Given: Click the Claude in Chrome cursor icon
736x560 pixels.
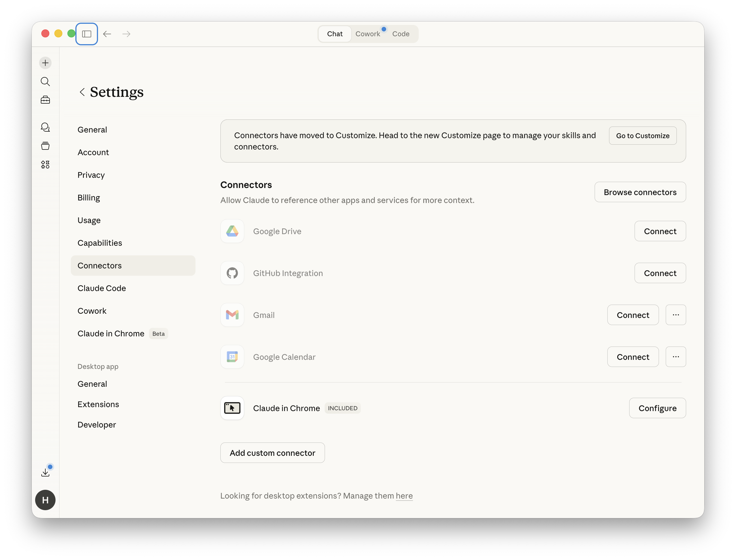Looking at the screenshot, I should (x=232, y=408).
